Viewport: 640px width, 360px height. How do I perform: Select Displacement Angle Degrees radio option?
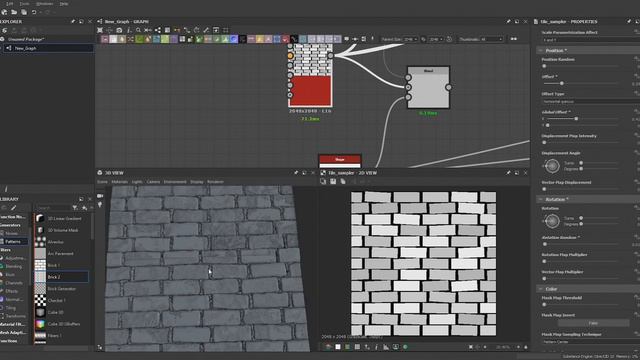[x=581, y=169]
